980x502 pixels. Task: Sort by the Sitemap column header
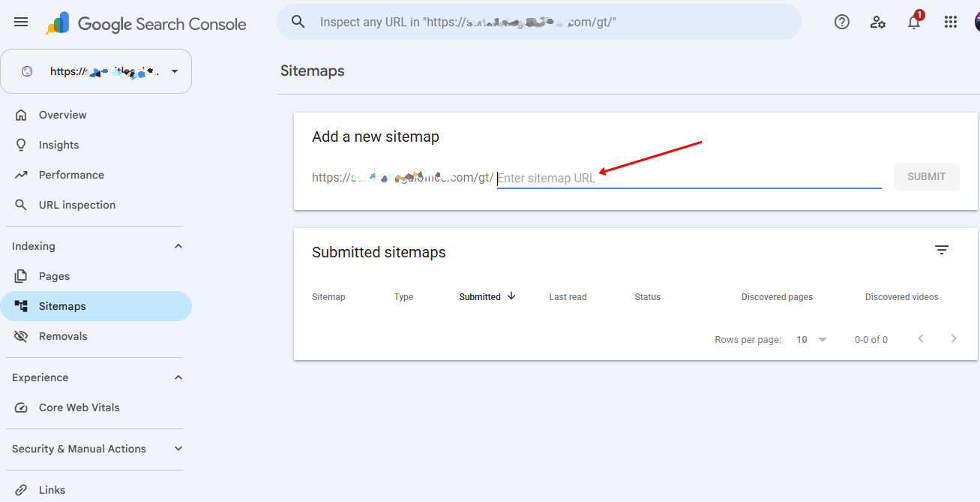[x=328, y=297]
